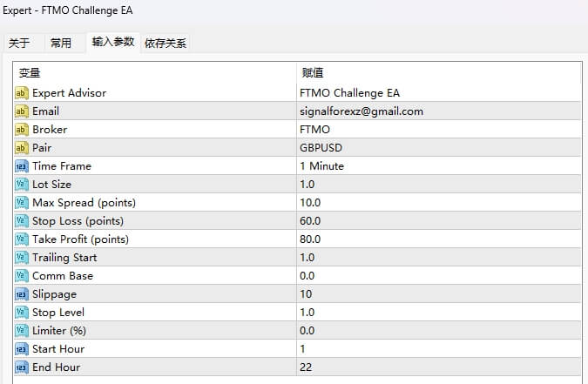Select the Limiter (%) label
Viewport: 588px width, 384px height.
(59, 330)
